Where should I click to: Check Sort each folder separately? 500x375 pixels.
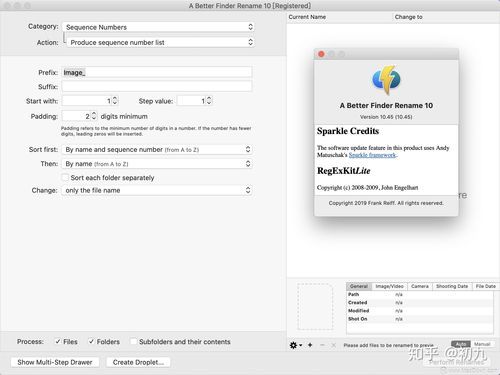[x=65, y=178]
